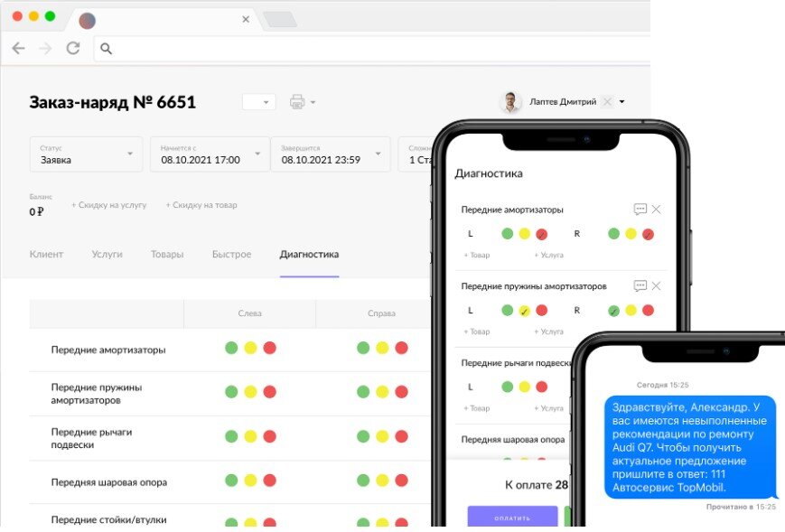The height and width of the screenshot is (532, 785).
Task: Mark Передние пружины амортизаторов right side red
Action: tap(401, 392)
